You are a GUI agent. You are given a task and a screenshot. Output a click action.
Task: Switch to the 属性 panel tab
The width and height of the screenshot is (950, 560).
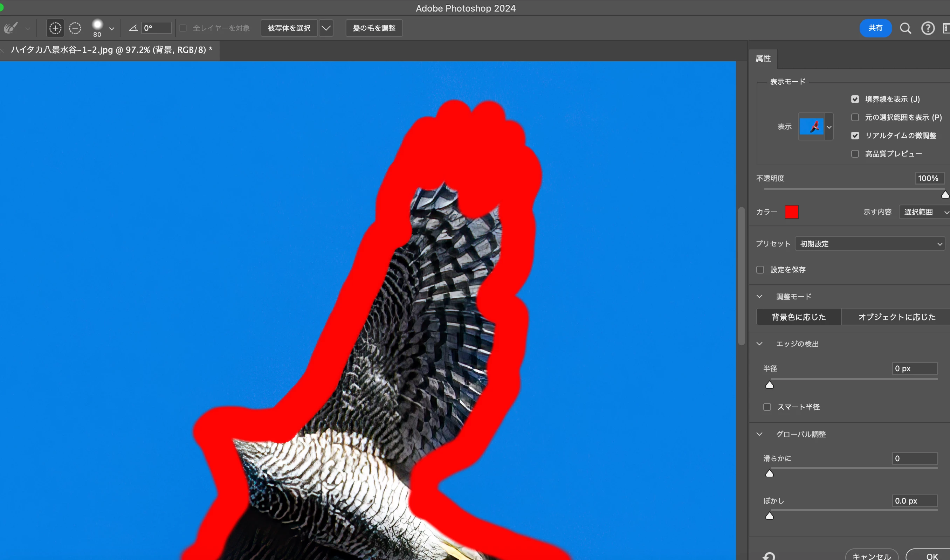pos(763,58)
